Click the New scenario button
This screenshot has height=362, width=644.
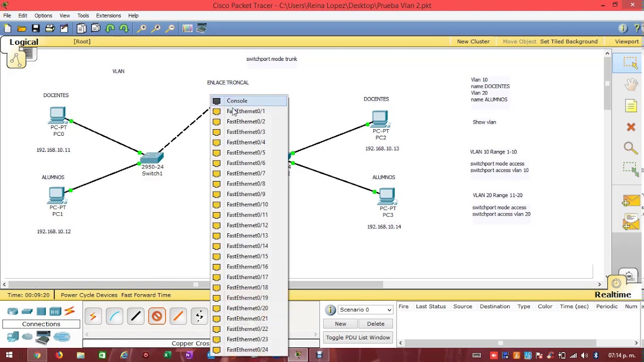[341, 324]
